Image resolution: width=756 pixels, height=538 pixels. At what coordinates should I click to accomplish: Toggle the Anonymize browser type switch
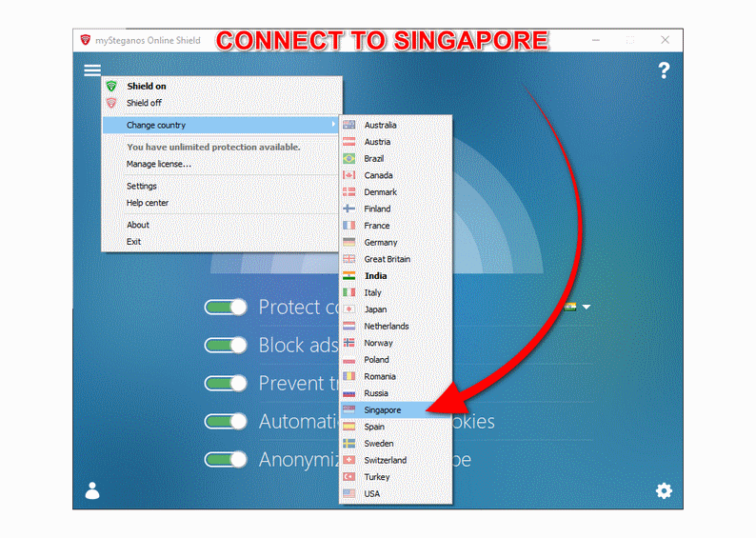point(226,459)
